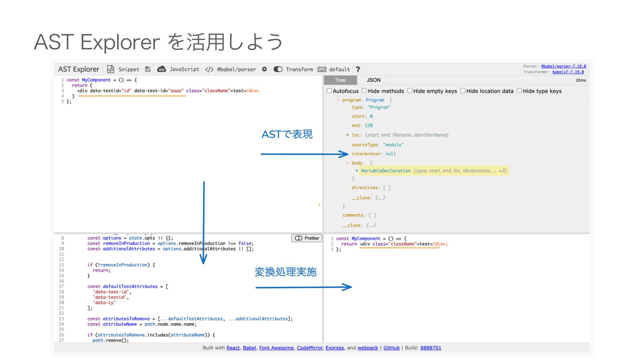644x362 pixels.
Task: Check Hide empty keys option
Action: click(x=410, y=91)
